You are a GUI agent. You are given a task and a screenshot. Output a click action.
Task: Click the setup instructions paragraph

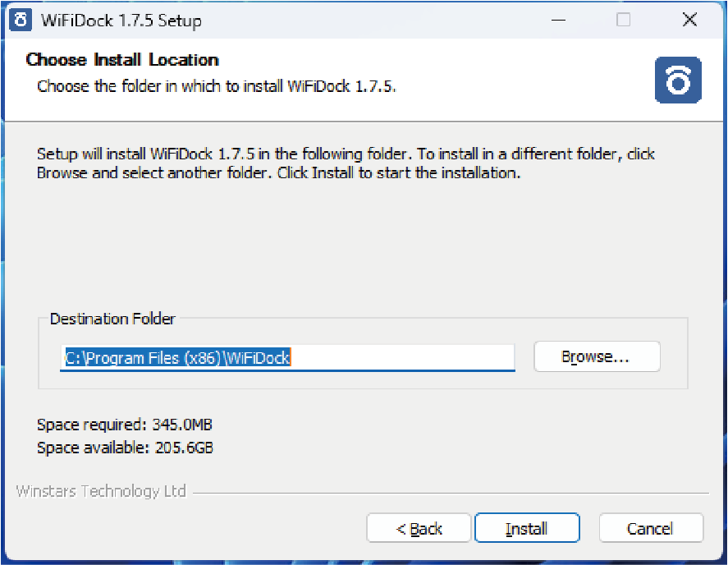[x=345, y=163]
